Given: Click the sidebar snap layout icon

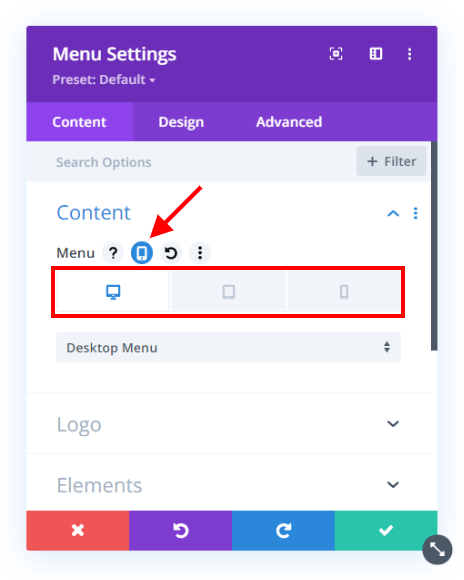Looking at the screenshot, I should point(376,54).
